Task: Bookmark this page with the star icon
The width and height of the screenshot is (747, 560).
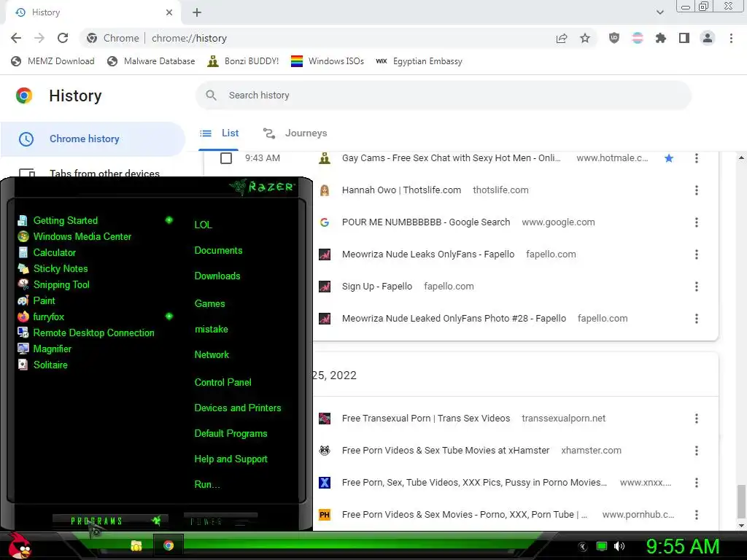Action: (585, 38)
